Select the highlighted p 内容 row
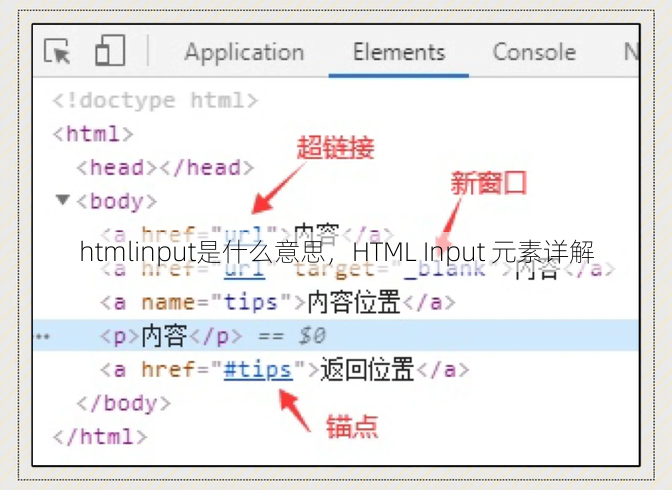This screenshot has width=672, height=490. click(336, 335)
